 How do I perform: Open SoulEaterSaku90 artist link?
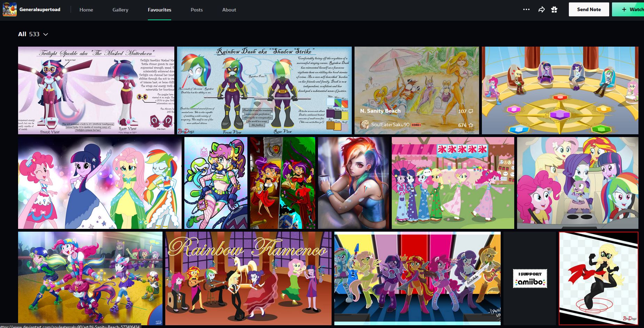390,125
